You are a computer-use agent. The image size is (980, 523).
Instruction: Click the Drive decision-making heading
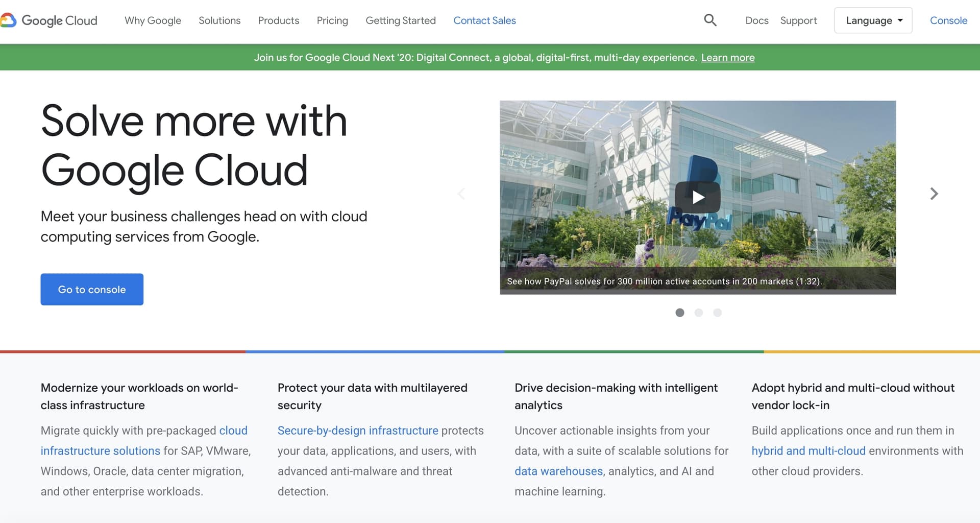616,396
